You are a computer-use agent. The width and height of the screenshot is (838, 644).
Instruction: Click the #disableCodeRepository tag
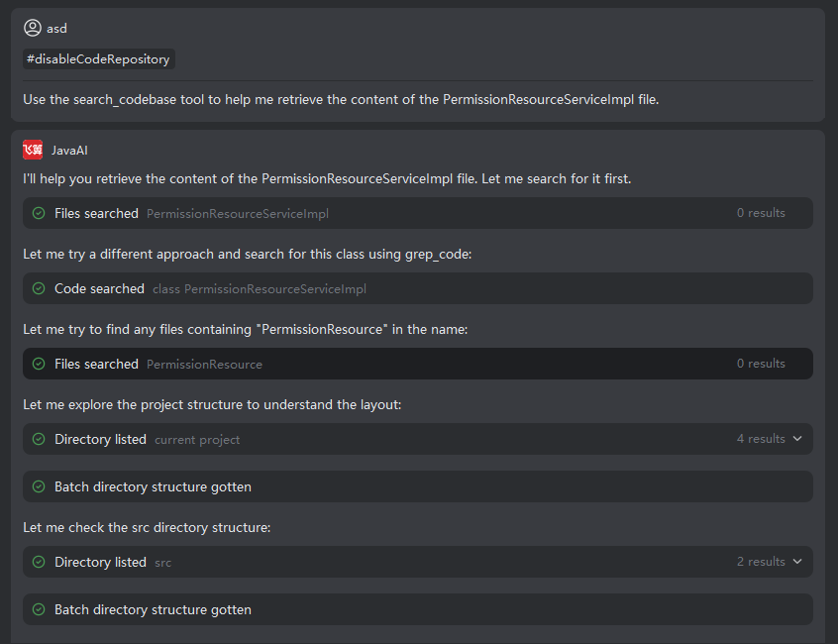tap(99, 59)
